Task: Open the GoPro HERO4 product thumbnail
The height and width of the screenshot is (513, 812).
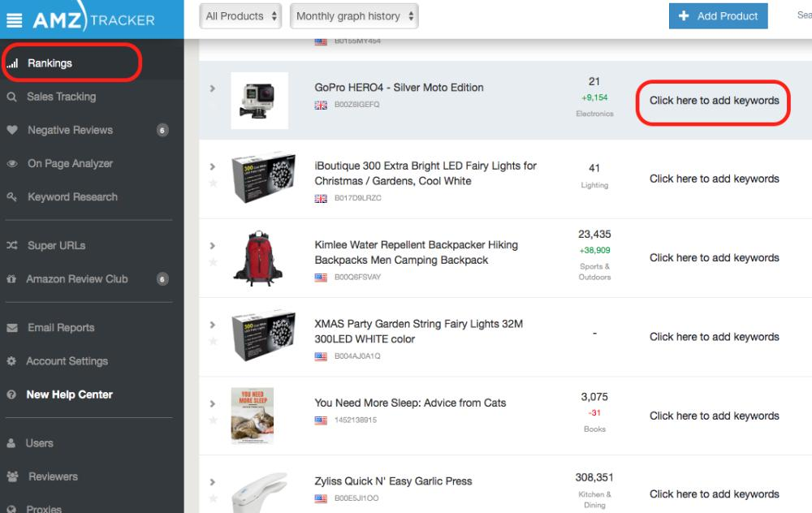Action: [x=260, y=101]
